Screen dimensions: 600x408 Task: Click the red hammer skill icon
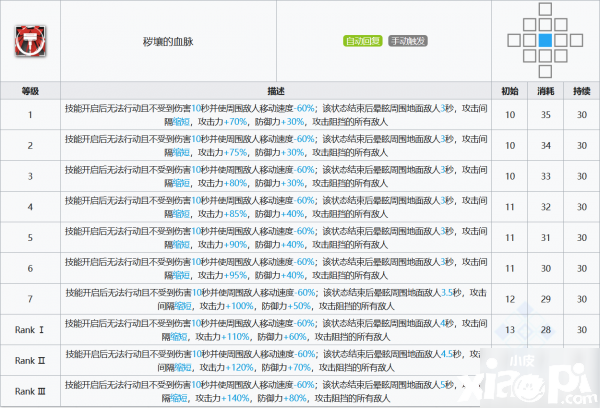(30, 41)
